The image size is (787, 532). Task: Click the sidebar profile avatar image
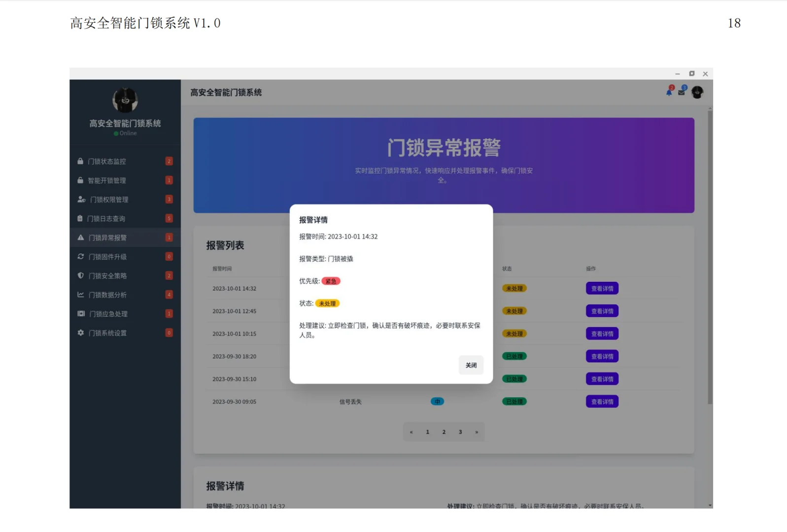[x=125, y=100]
